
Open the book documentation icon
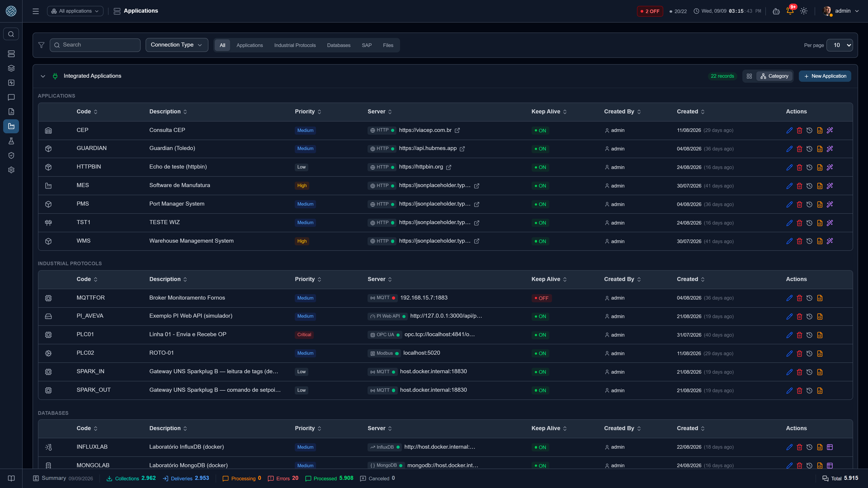coord(11,479)
